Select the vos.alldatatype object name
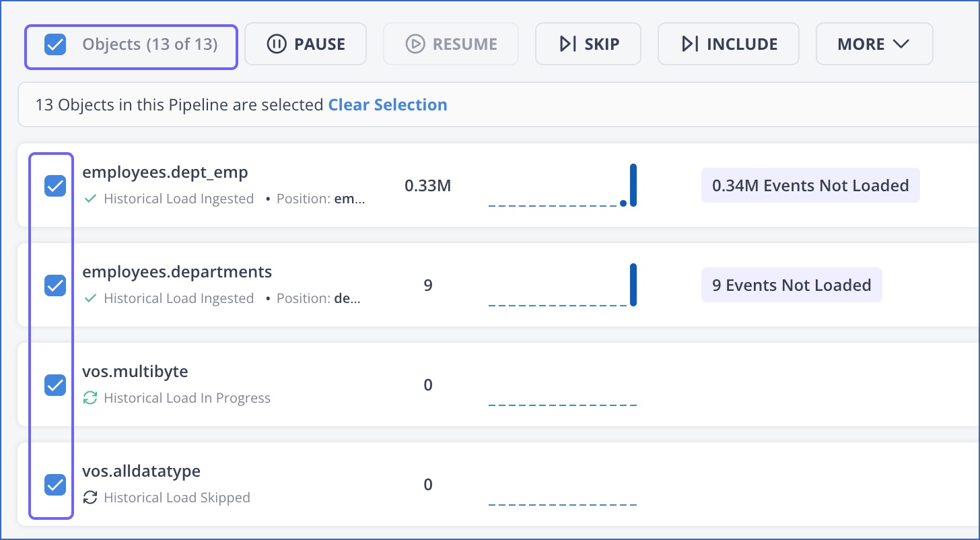Screen dimensions: 980x540 click(141, 471)
